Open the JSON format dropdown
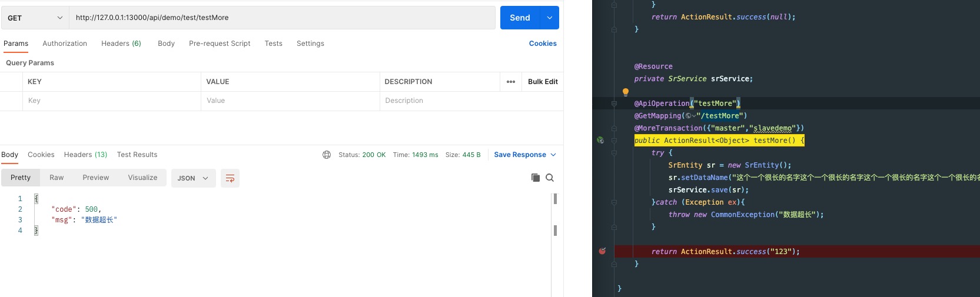The height and width of the screenshot is (297, 980). [193, 178]
